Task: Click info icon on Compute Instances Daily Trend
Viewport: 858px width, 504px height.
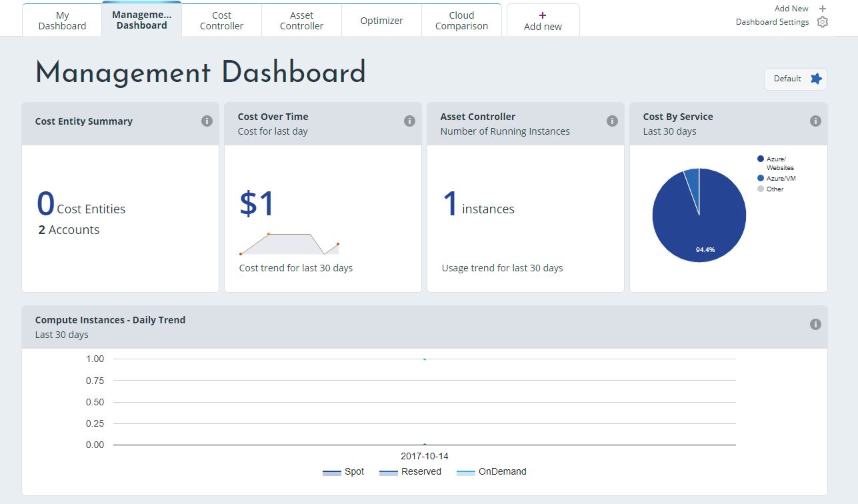Action: click(815, 324)
